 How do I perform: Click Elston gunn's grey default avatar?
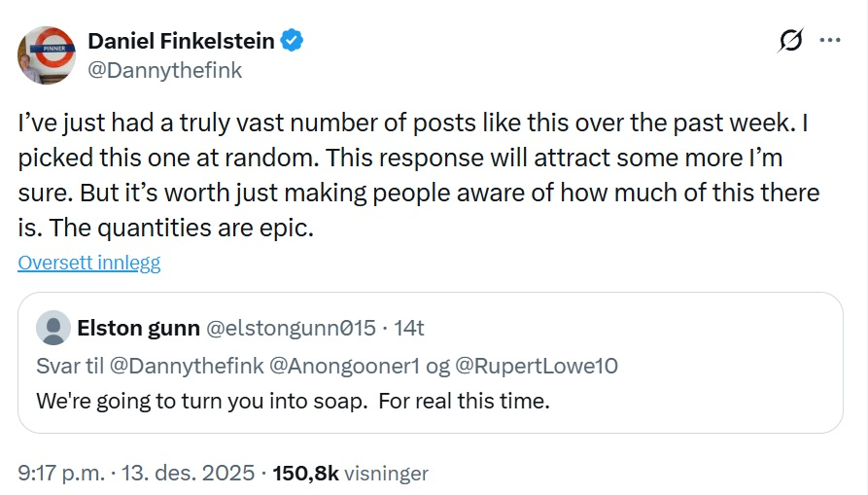52,328
